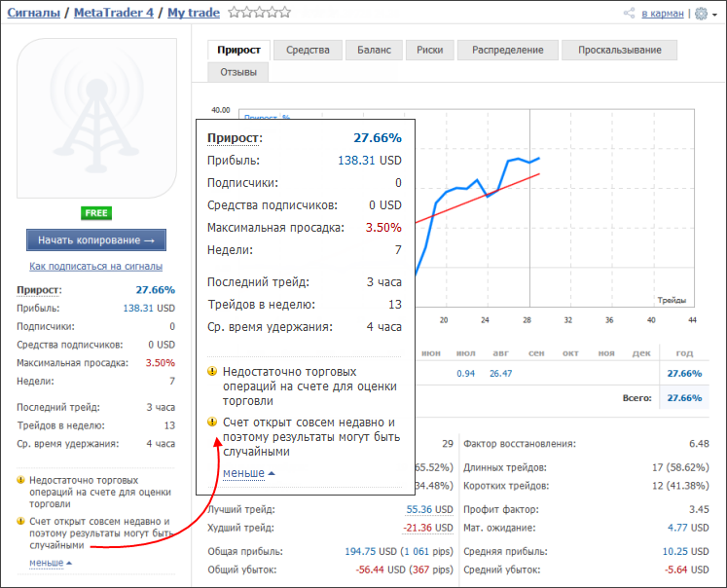Collapse popup details with 'меньше'
The image size is (727, 588).
(249, 473)
